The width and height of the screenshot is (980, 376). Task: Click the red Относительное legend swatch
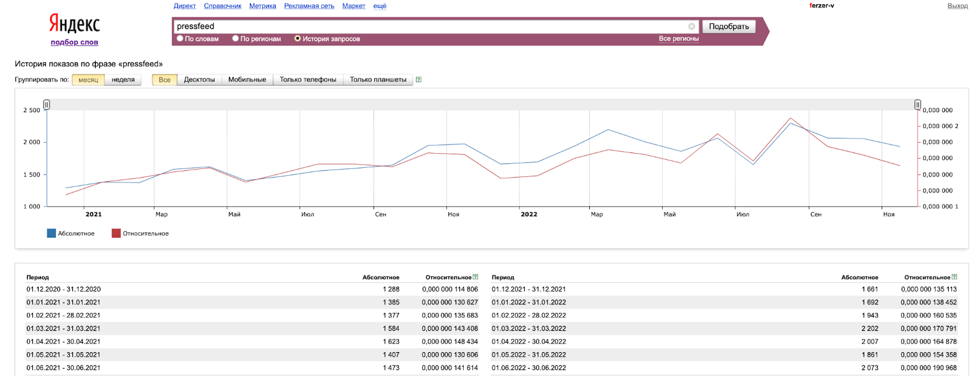[116, 233]
